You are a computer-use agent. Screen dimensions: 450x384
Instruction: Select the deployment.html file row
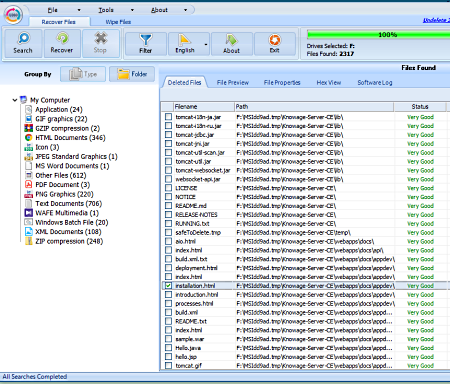tap(306, 268)
